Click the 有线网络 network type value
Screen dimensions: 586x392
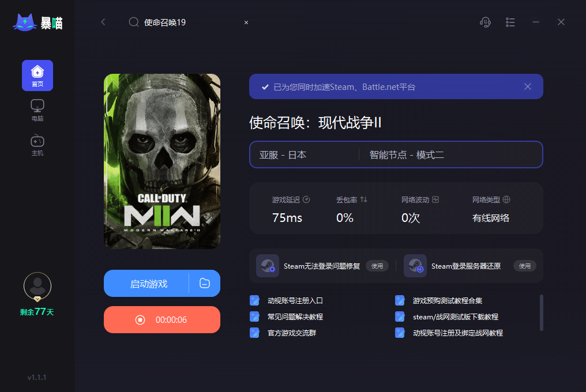491,218
